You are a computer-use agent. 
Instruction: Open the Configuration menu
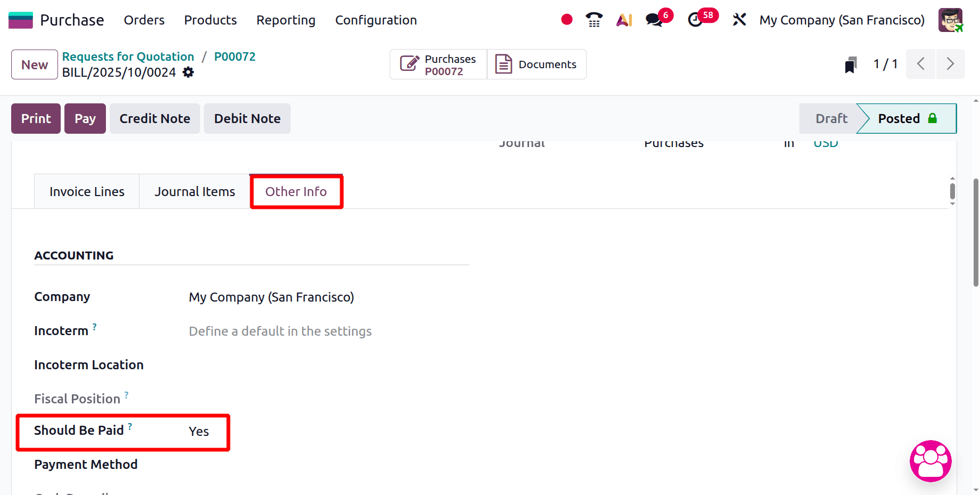(375, 20)
